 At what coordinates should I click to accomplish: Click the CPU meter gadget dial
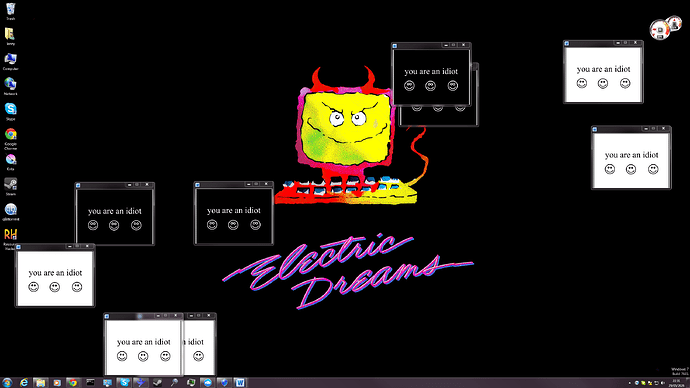pyautogui.click(x=660, y=30)
